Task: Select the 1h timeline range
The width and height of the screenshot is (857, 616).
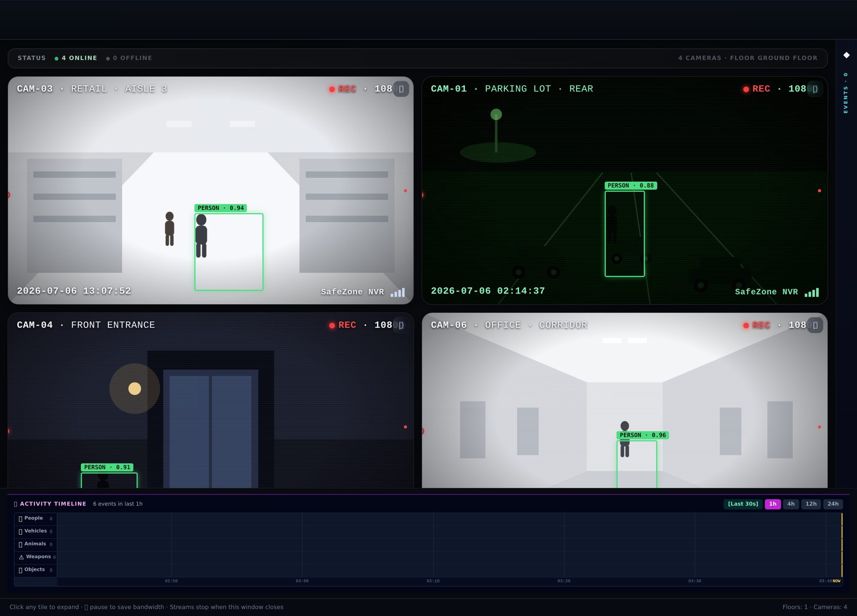Action: (x=773, y=504)
